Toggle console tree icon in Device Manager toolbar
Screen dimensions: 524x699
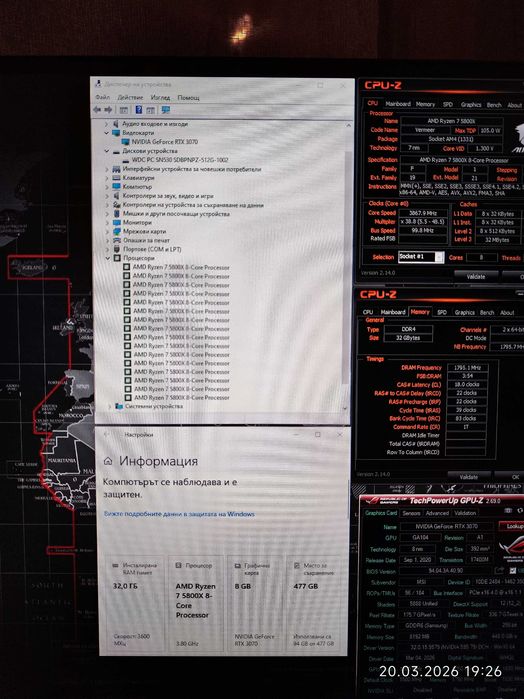point(124,110)
